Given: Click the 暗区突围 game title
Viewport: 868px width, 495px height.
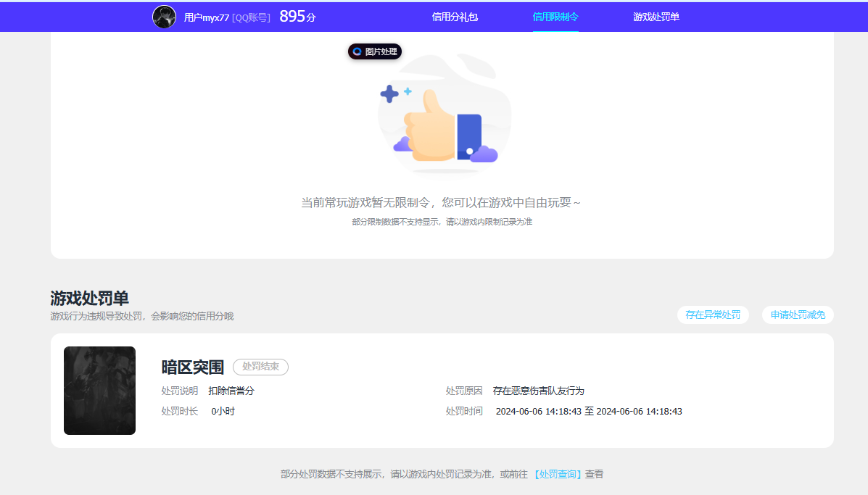Looking at the screenshot, I should [x=193, y=367].
